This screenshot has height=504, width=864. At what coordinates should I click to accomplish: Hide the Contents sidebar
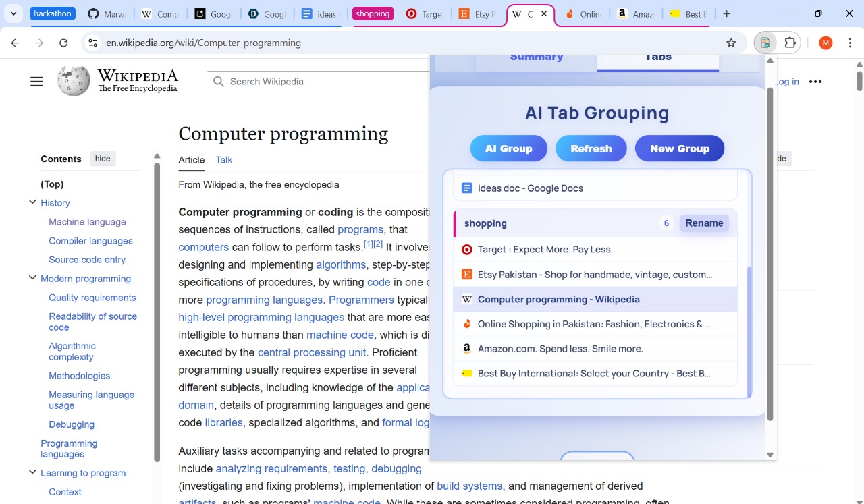[103, 159]
